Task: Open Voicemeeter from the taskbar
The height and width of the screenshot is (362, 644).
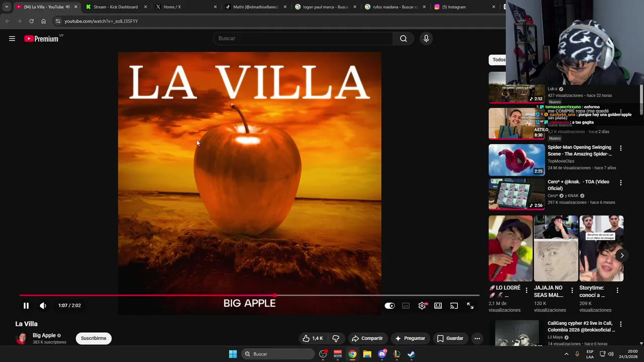Action: coord(338,354)
